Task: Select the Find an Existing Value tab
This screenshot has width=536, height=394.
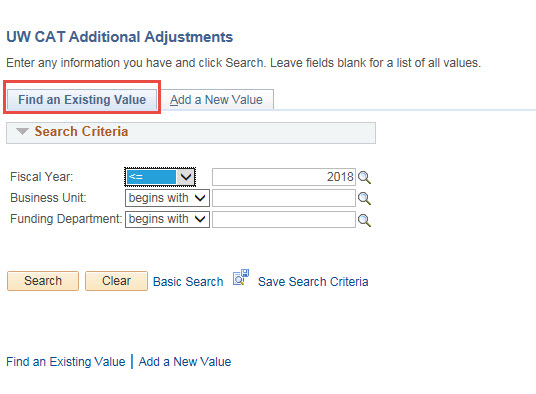Action: (x=82, y=100)
